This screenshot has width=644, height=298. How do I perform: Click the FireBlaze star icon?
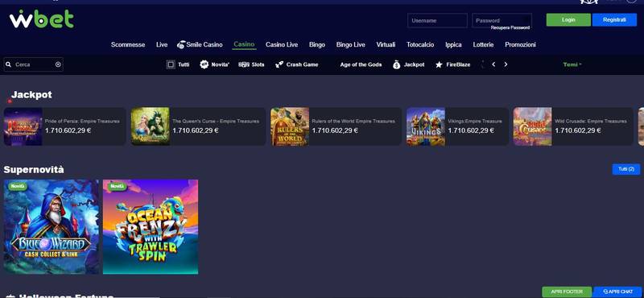click(x=439, y=64)
